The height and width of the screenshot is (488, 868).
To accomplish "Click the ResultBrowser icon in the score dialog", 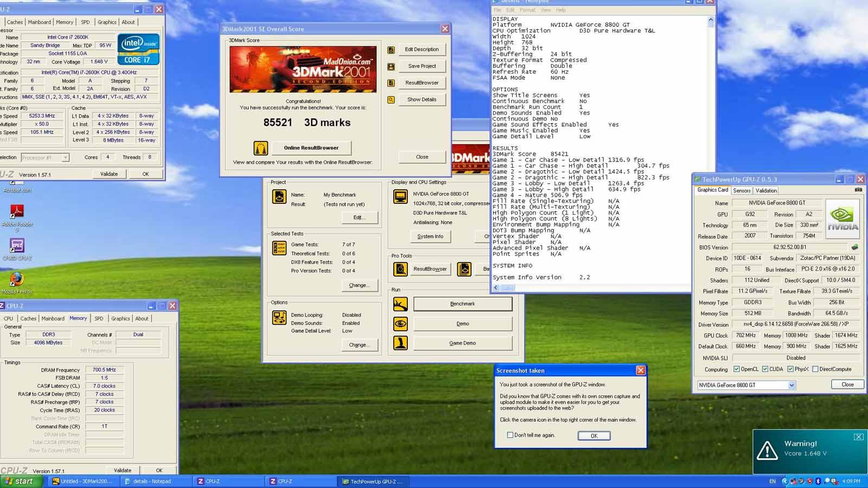I will coord(391,84).
